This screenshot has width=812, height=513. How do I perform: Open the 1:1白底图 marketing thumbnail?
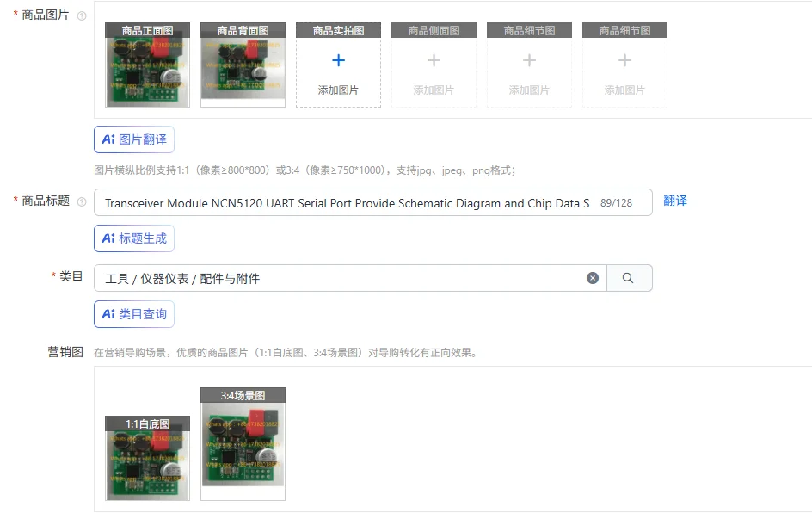pyautogui.click(x=148, y=458)
